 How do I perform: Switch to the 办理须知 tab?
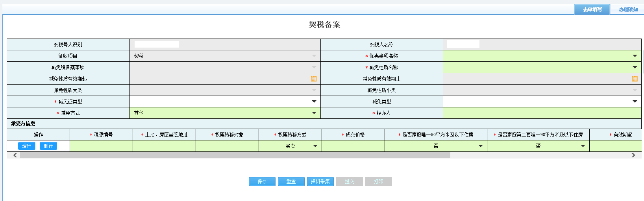click(628, 9)
